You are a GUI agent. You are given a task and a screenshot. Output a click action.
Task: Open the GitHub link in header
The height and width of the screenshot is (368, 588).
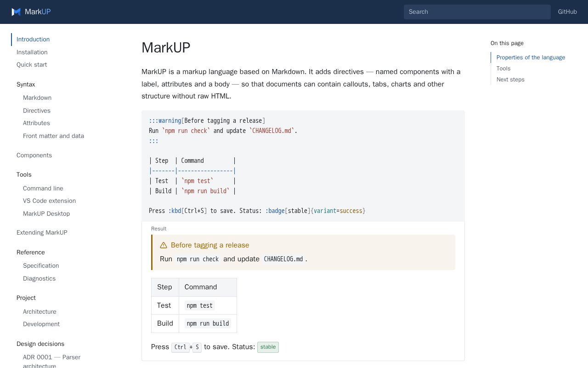tap(567, 12)
